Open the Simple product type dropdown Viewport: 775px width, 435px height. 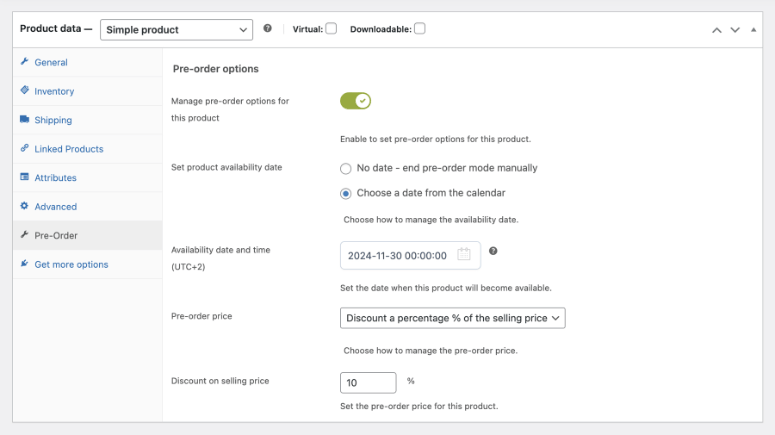(176, 30)
